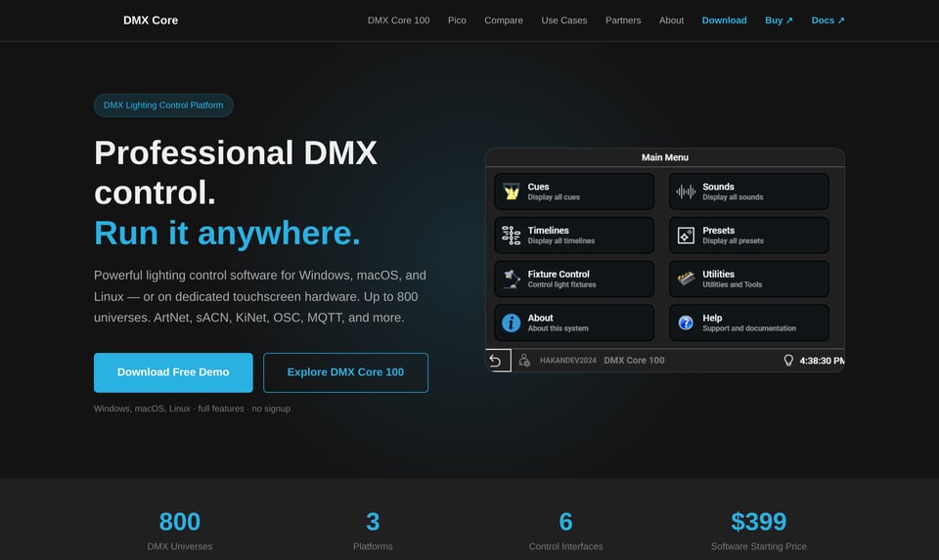Open the Buy external link
Viewport: 939px width, 560px height.
point(779,21)
